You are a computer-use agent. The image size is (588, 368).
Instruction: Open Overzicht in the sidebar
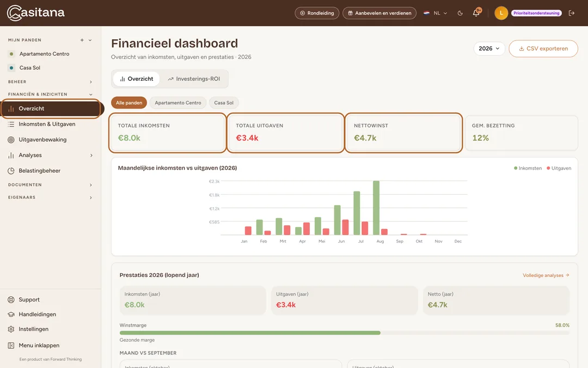pyautogui.click(x=51, y=108)
